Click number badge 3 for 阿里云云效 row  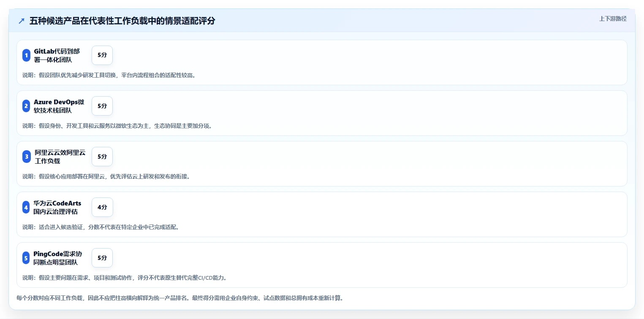26,157
